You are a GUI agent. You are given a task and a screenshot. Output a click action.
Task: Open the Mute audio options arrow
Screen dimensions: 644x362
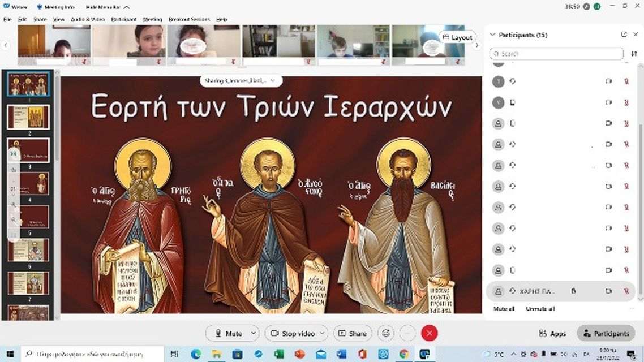(x=254, y=333)
